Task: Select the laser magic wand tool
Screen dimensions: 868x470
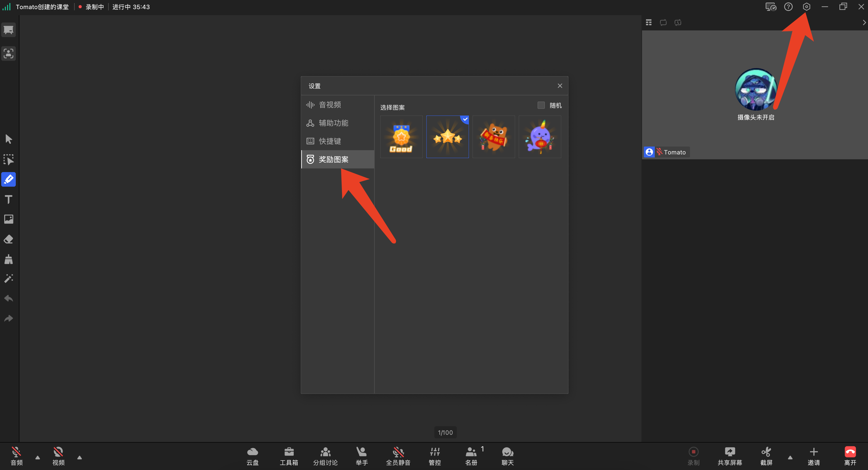Action: (x=9, y=278)
